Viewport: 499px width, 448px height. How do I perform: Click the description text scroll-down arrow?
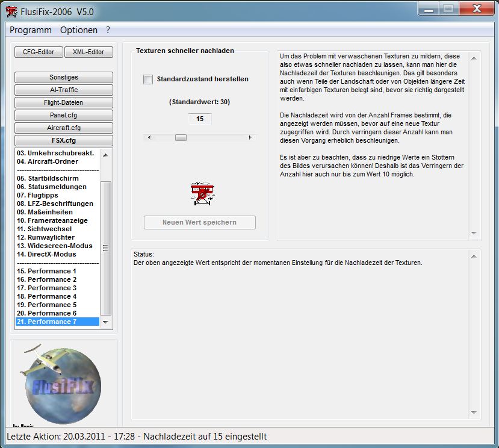click(x=474, y=233)
